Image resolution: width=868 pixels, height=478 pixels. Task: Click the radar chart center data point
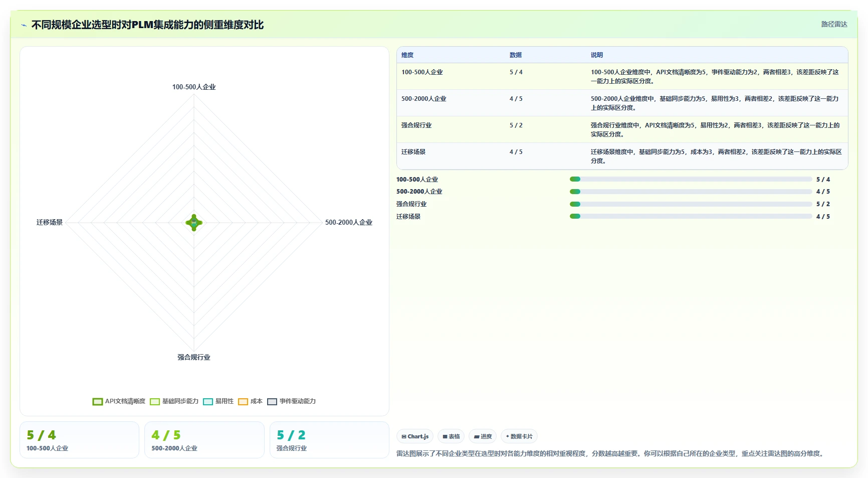pos(194,223)
